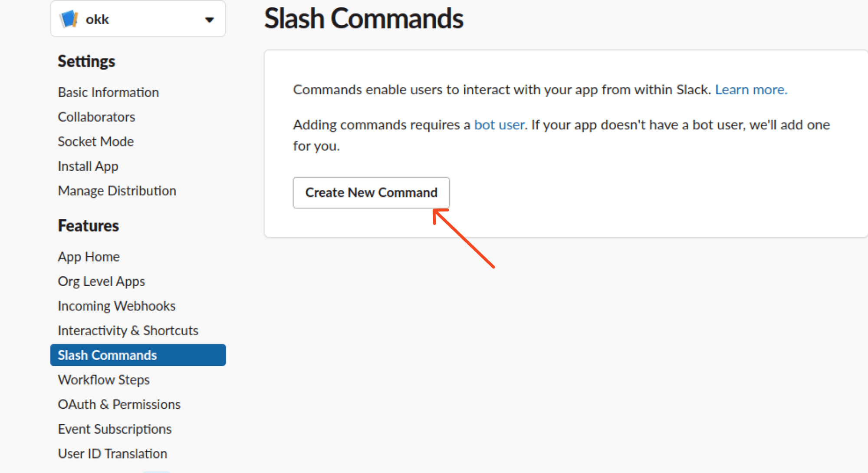Screen dimensions: 868x473
Task: Go to Collaborators page
Action: 96,116
